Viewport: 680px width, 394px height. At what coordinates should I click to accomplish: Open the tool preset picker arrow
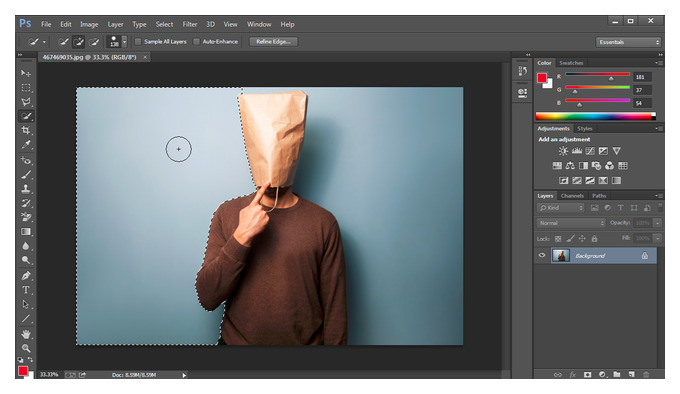pos(44,42)
